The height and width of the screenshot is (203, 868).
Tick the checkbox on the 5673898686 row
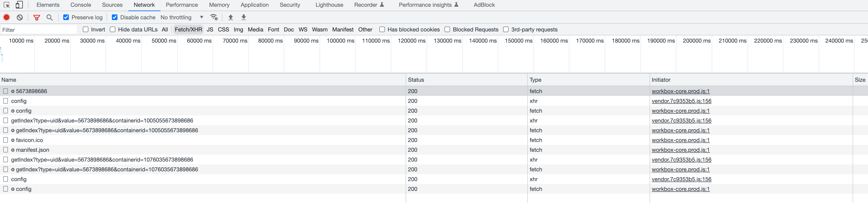point(6,91)
